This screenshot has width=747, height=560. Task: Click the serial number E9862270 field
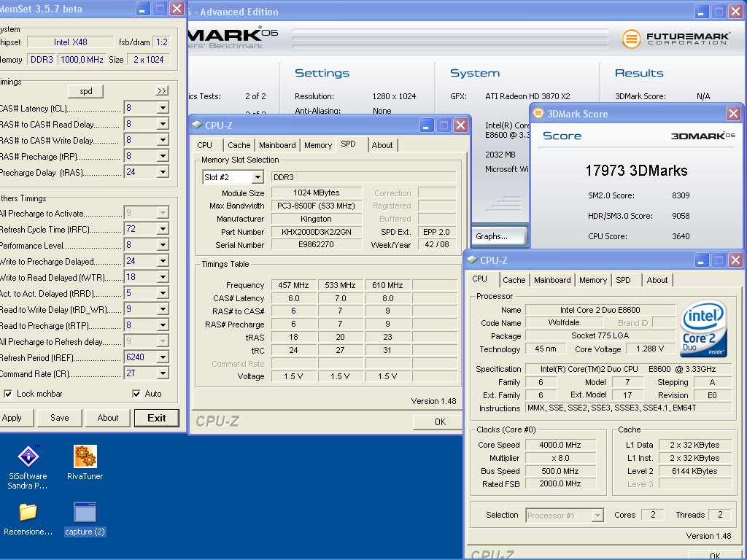point(317,245)
